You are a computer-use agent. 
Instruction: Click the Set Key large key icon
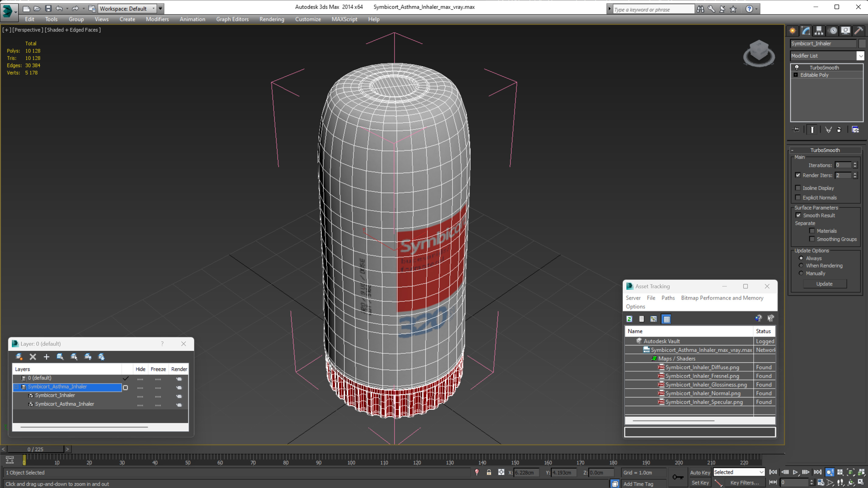678,477
